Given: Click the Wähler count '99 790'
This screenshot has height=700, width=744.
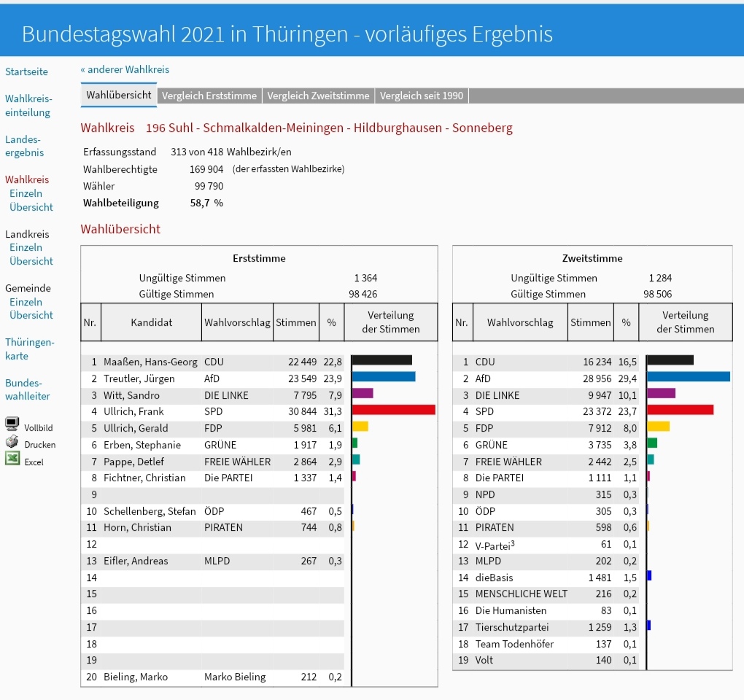Looking at the screenshot, I should coord(209,186).
